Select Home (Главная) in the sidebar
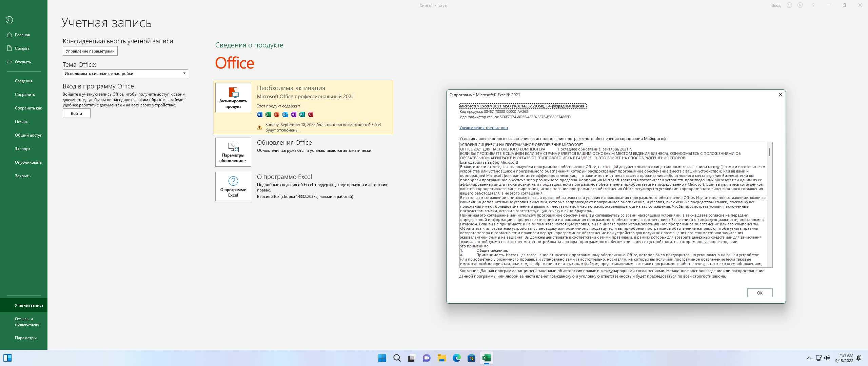This screenshot has height=366, width=868. [x=22, y=35]
